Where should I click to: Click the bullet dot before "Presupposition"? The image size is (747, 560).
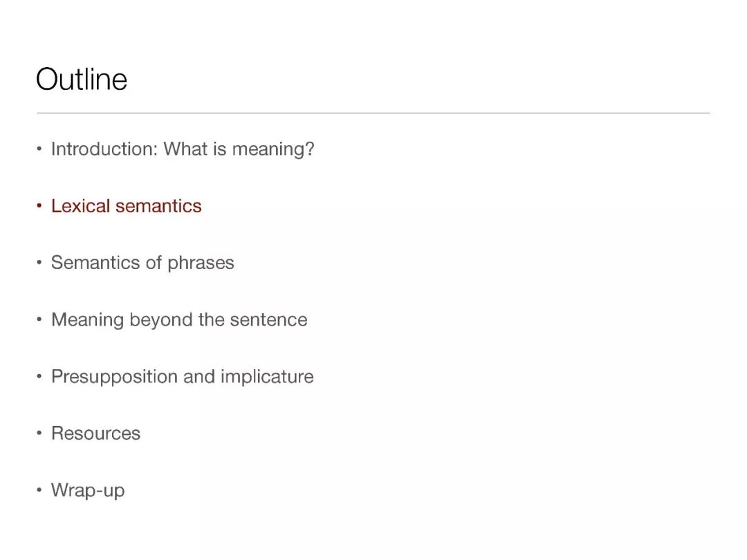39,377
